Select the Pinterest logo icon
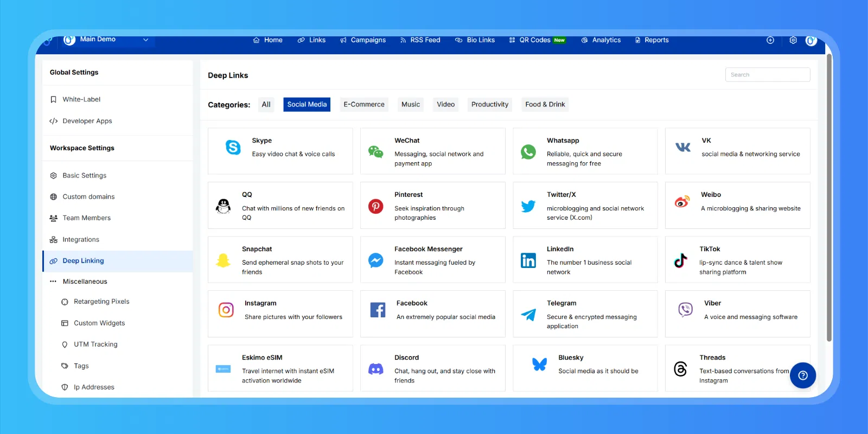Image resolution: width=868 pixels, height=434 pixels. pyautogui.click(x=375, y=206)
